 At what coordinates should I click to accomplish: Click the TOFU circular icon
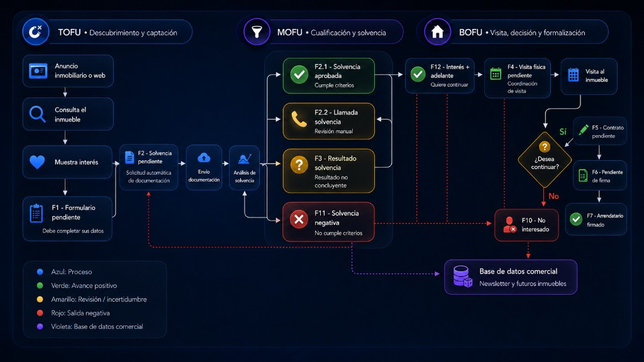[x=36, y=31]
